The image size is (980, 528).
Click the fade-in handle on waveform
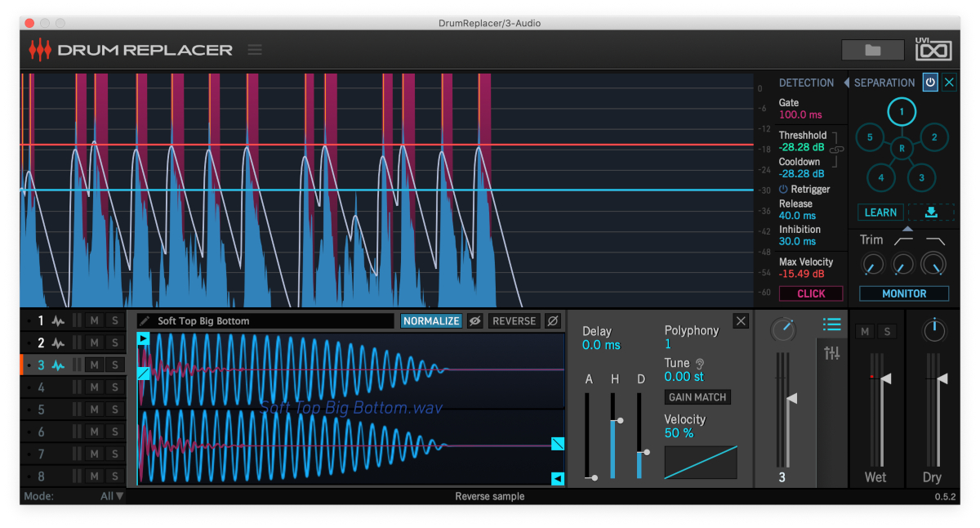pos(144,373)
